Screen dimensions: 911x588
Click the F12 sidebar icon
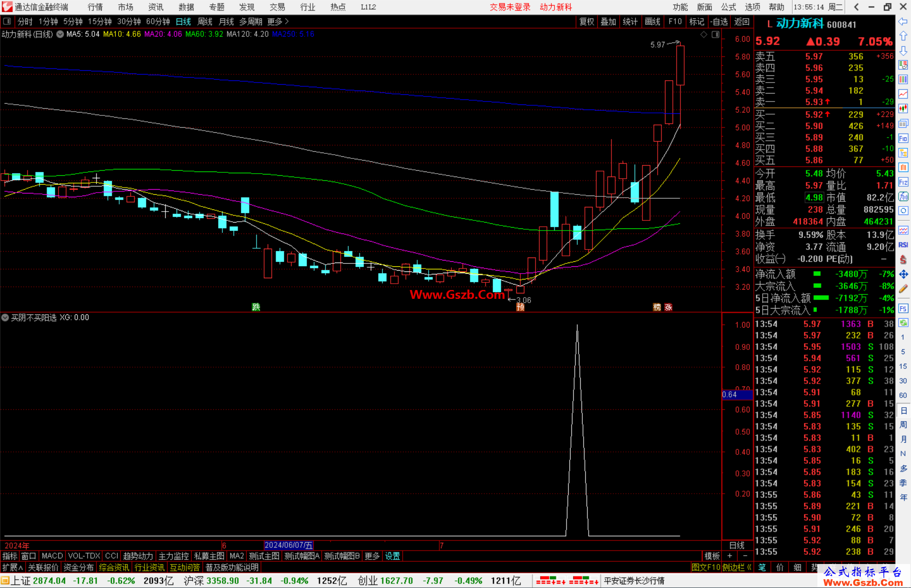click(903, 182)
